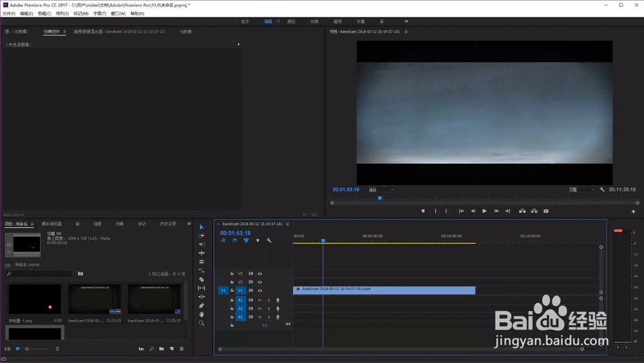Open project panel menu icon

point(32,224)
